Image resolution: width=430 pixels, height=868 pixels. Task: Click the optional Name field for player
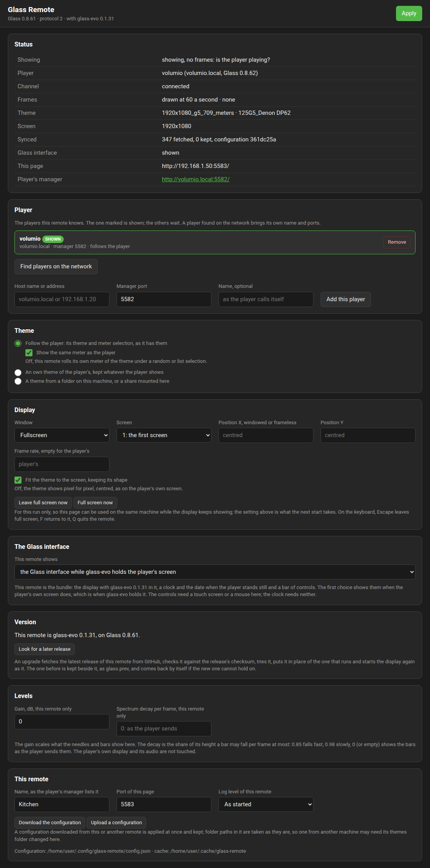pos(266,299)
